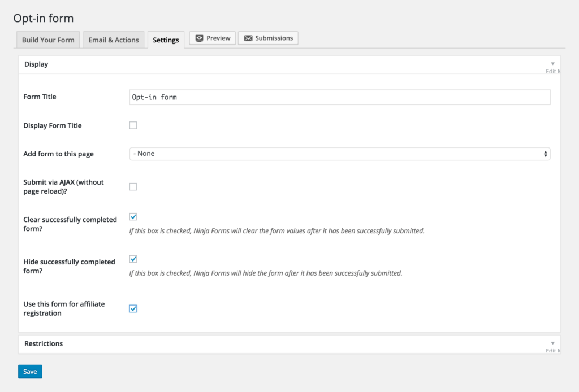Viewport: 579px width, 392px height.
Task: Uncheck Hide successfully completed form checkbox
Action: click(x=133, y=259)
